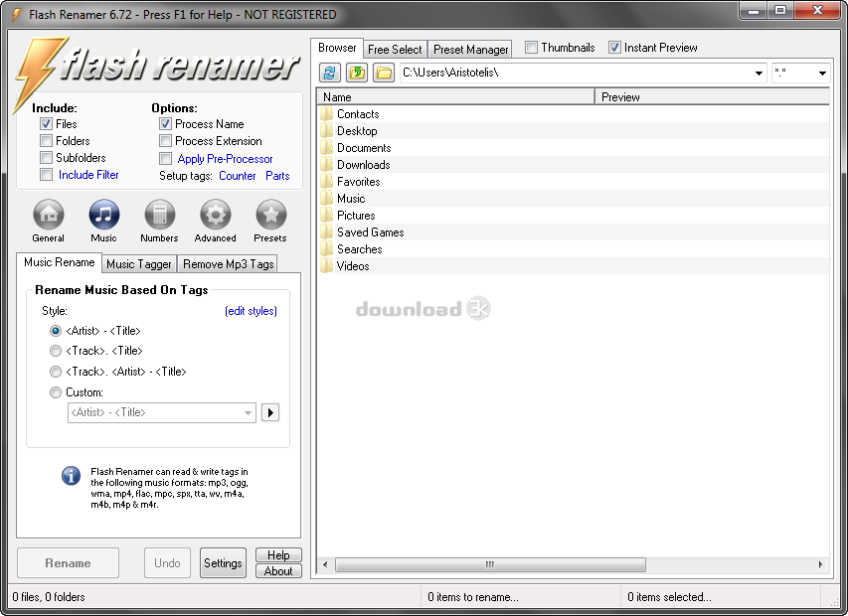Enable the Thumbnails checkbox

(x=531, y=48)
